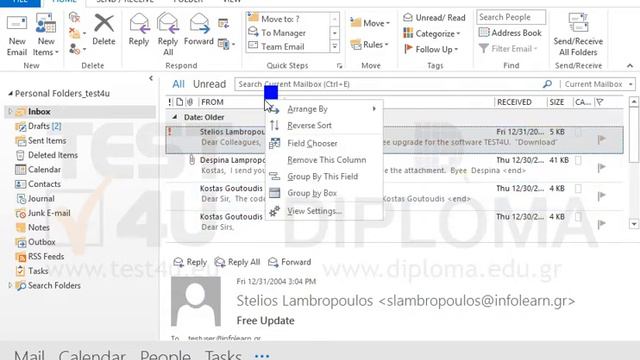Collapse the ribbon with the arrow
This screenshot has width=640, height=360.
click(x=630, y=65)
